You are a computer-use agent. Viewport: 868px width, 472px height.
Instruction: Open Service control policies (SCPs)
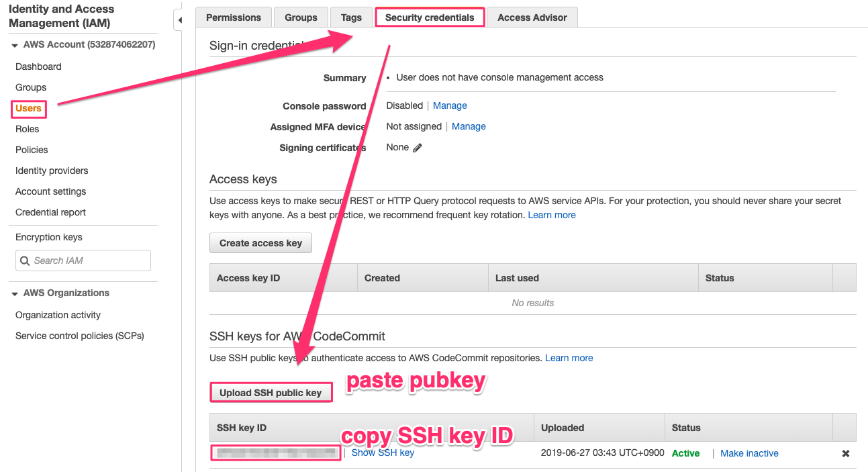80,336
